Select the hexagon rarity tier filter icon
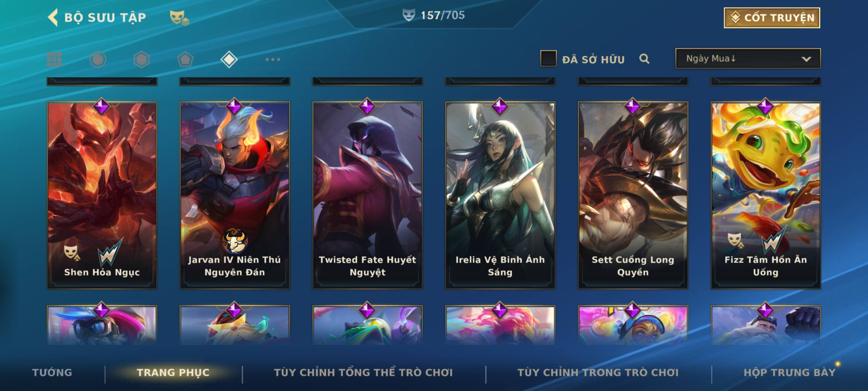The height and width of the screenshot is (391, 868). 141,59
